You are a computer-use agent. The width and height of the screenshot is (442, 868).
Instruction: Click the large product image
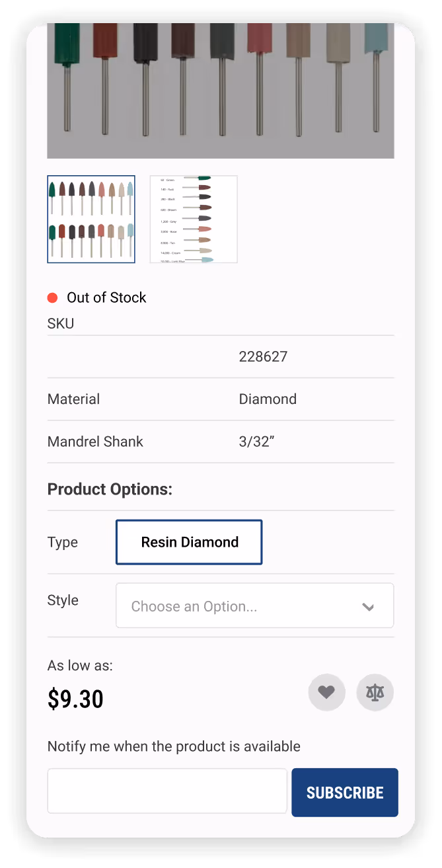tap(220, 91)
